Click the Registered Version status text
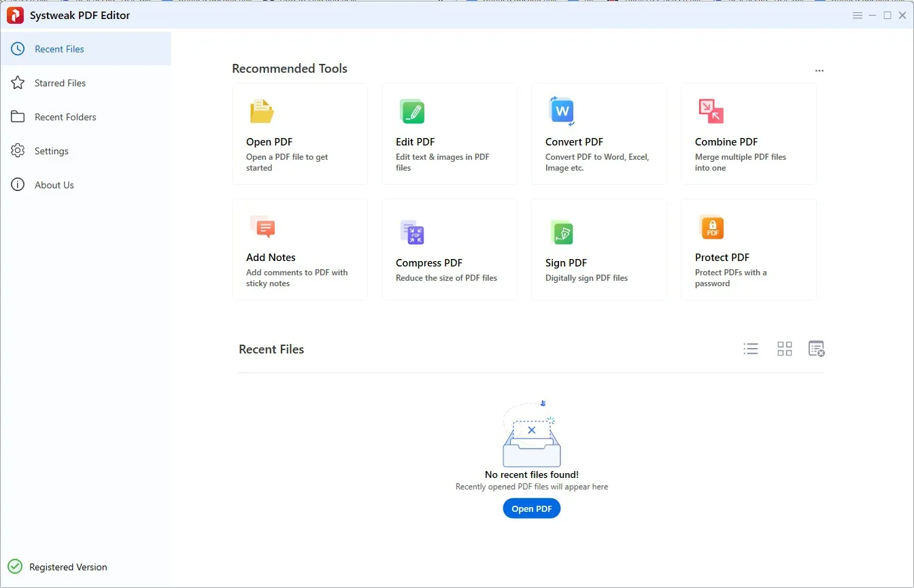Image resolution: width=914 pixels, height=588 pixels. [68, 567]
